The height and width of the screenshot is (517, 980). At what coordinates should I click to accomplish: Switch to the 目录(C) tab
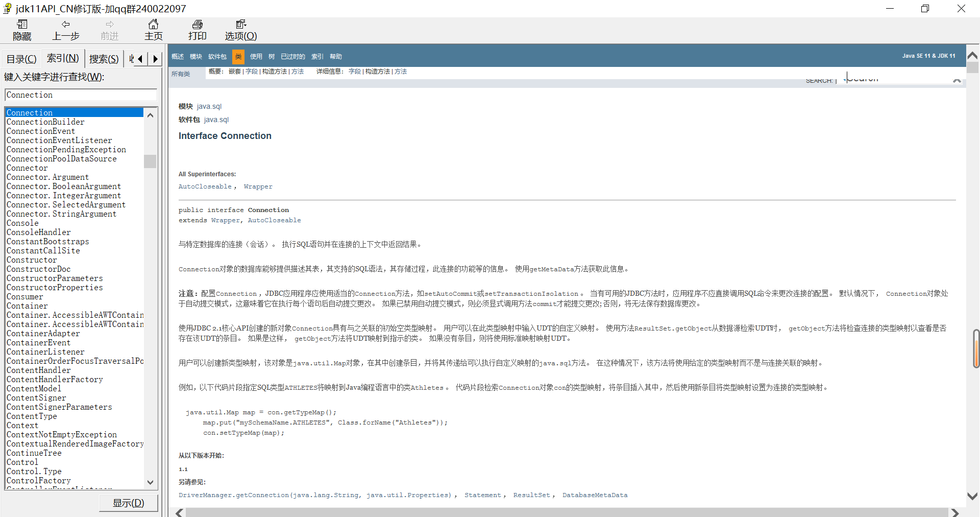(21, 59)
